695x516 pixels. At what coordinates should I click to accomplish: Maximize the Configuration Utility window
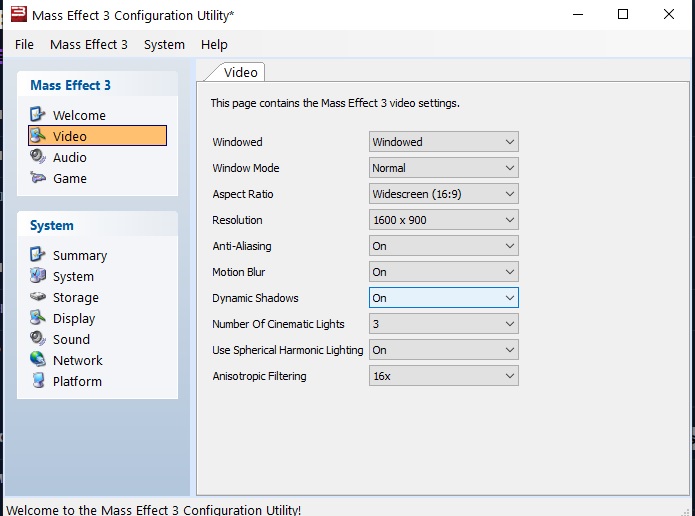(623, 14)
